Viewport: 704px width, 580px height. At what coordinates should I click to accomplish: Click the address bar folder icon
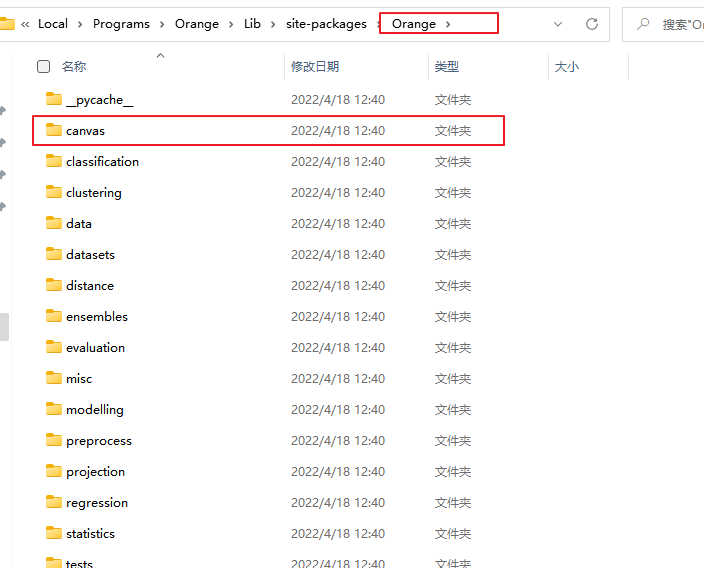(x=7, y=23)
